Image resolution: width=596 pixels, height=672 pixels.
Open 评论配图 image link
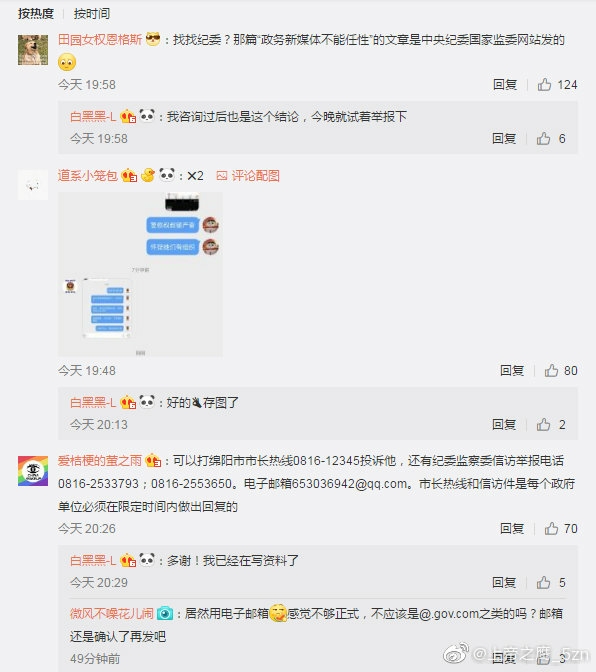248,176
